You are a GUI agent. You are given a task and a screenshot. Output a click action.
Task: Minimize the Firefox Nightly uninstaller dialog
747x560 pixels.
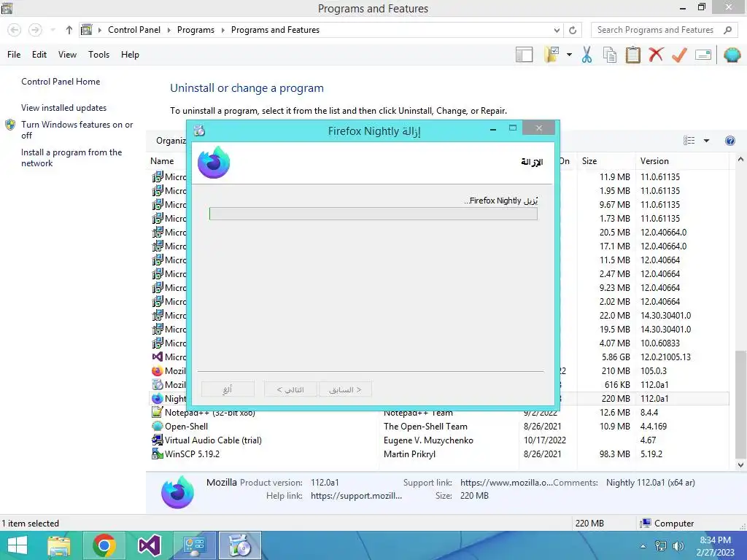coord(493,129)
